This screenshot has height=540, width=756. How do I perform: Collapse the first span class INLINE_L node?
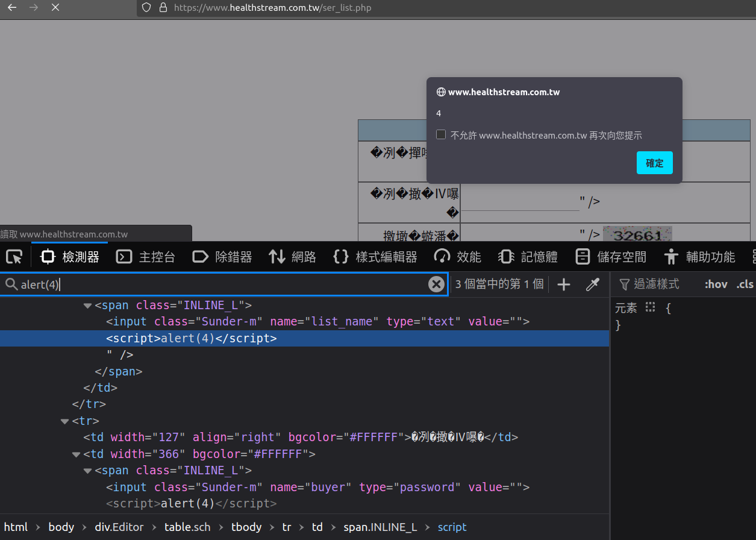point(88,306)
